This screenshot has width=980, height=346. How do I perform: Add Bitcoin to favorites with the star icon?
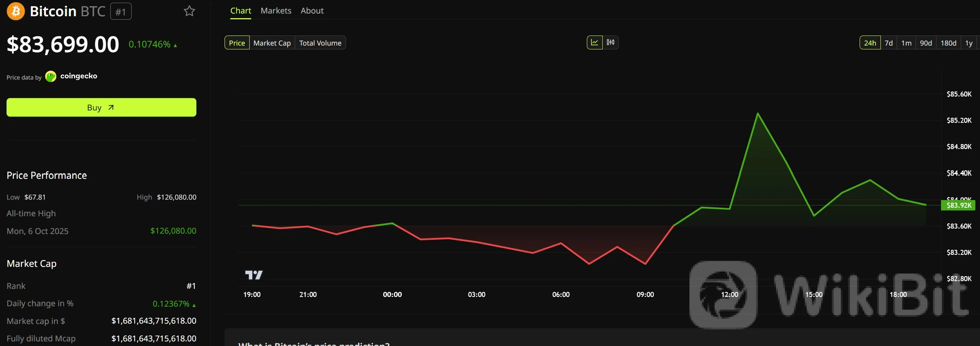pyautogui.click(x=189, y=11)
